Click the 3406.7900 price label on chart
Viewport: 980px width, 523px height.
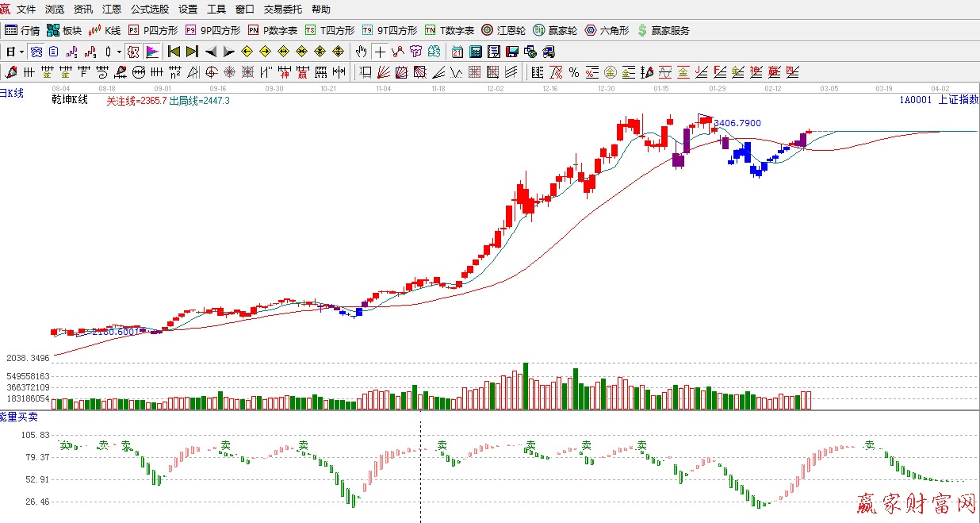tap(737, 124)
